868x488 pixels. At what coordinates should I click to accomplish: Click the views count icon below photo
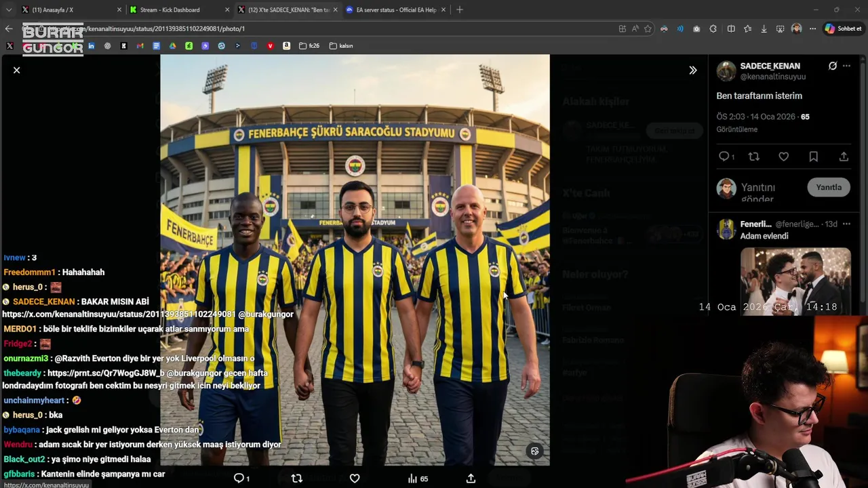tap(418, 479)
